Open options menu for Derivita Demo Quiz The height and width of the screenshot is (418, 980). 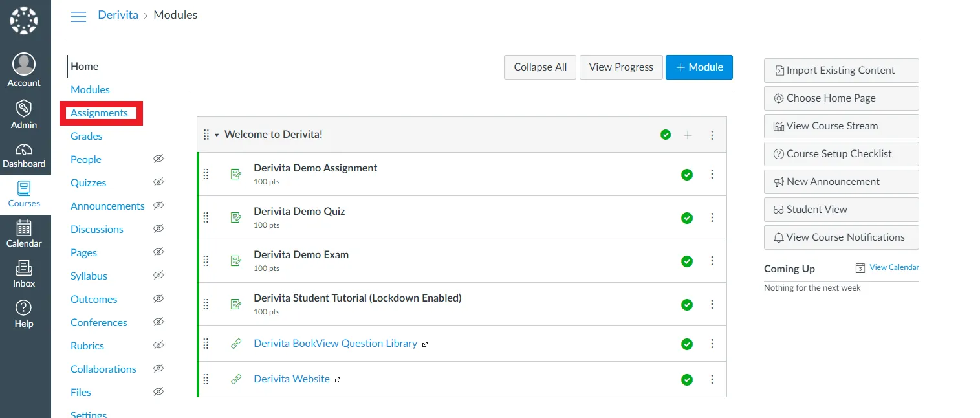point(712,217)
